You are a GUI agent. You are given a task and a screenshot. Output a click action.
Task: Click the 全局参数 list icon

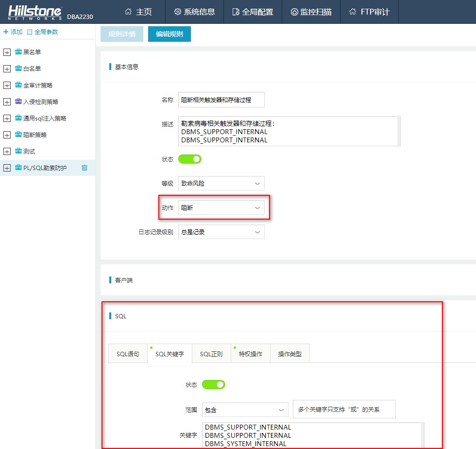point(30,32)
